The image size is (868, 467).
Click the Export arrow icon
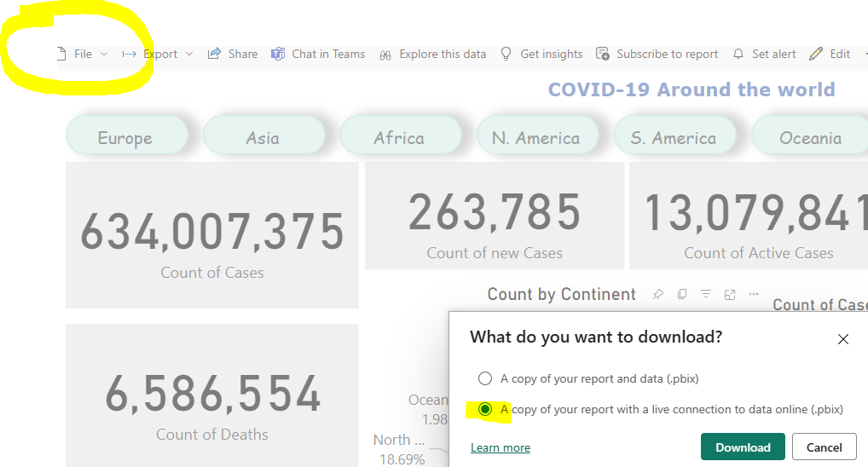tap(129, 55)
